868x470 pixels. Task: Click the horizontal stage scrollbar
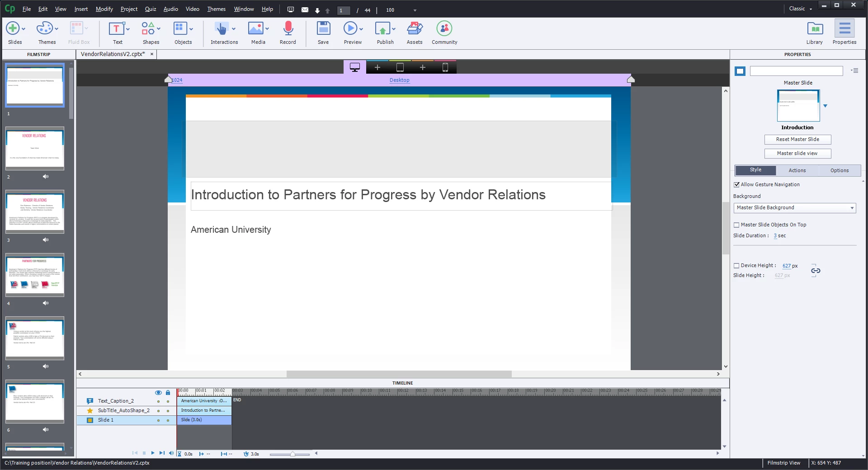399,374
